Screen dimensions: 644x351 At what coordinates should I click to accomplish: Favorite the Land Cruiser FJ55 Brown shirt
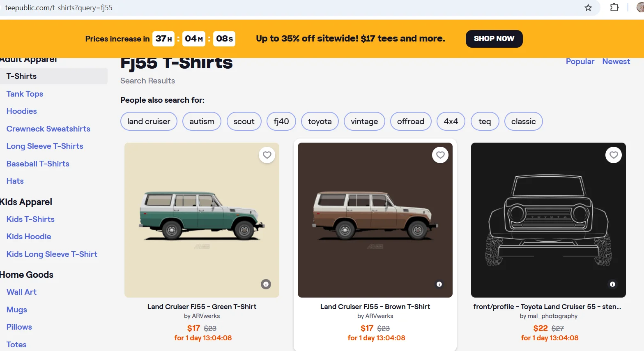[x=440, y=155]
